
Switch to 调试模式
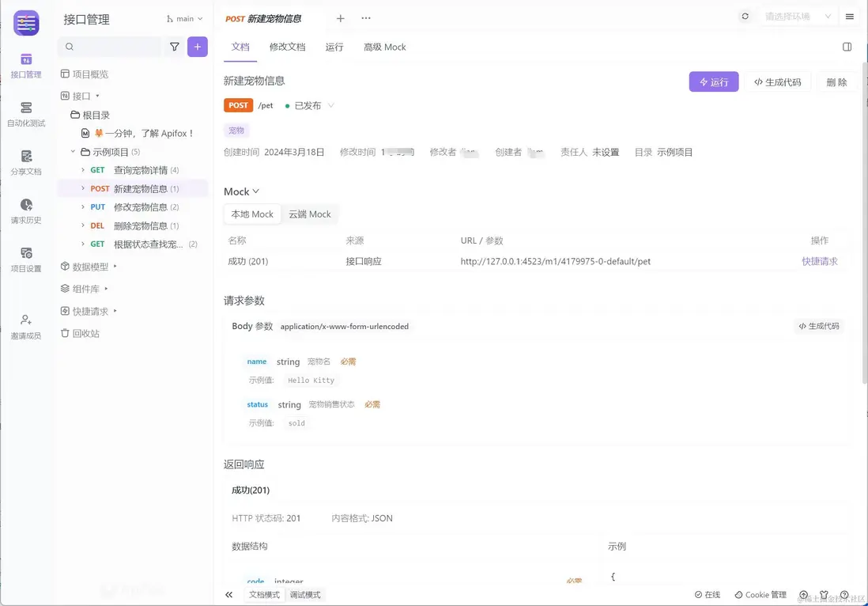pyautogui.click(x=306, y=595)
